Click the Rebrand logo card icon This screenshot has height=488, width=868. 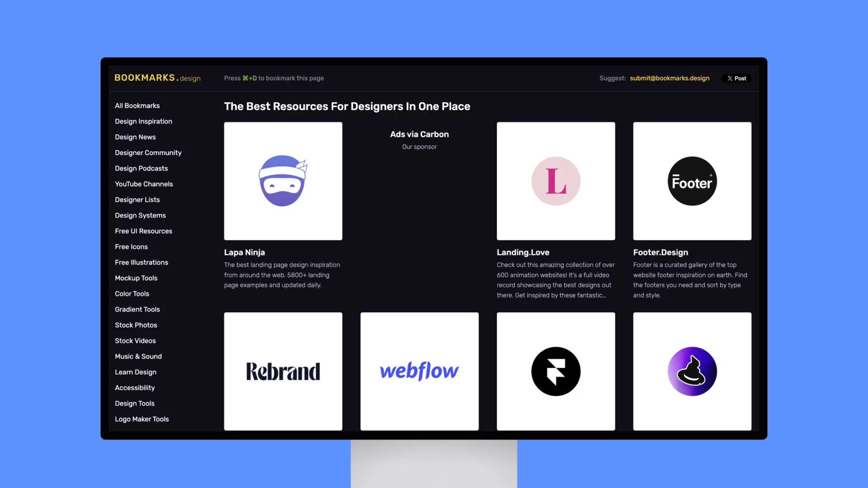pyautogui.click(x=283, y=371)
